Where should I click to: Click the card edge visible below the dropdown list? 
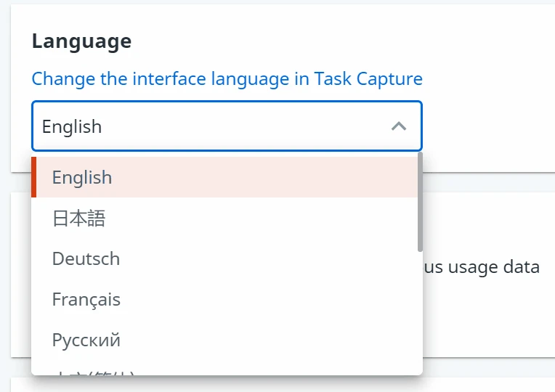283,385
